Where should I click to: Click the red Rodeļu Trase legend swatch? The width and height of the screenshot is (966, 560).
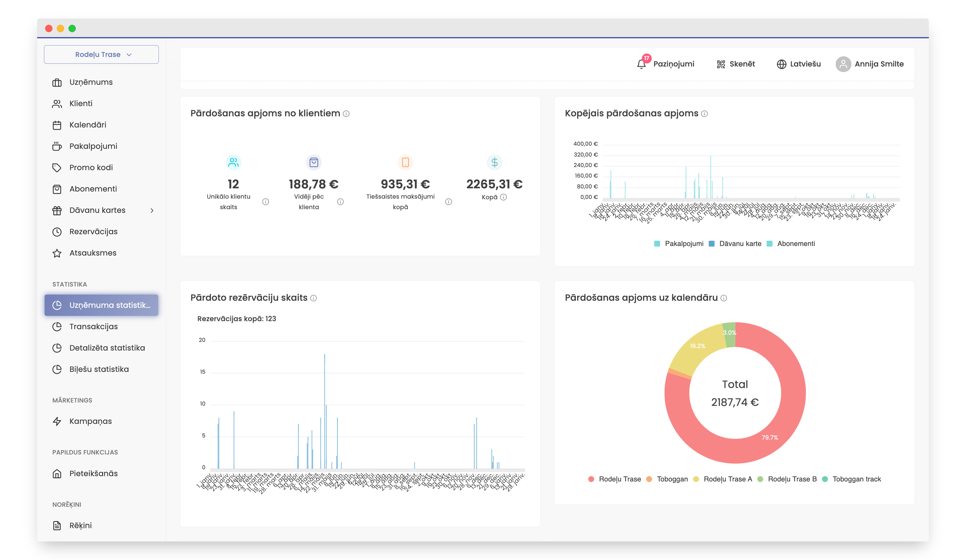(591, 479)
